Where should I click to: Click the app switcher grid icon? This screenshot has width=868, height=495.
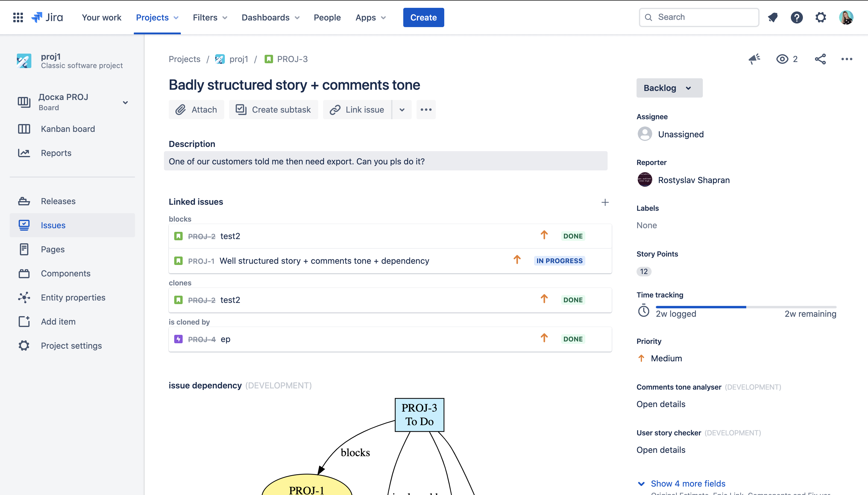18,17
